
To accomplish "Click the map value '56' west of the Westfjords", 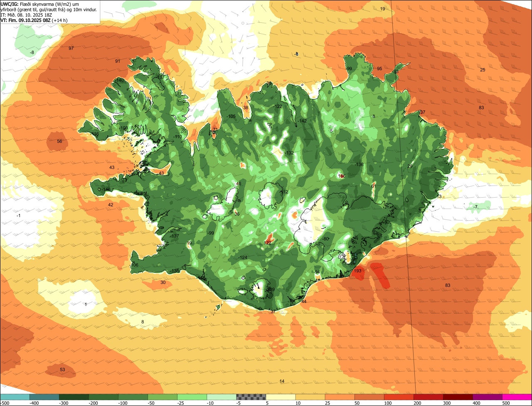I will [59, 141].
